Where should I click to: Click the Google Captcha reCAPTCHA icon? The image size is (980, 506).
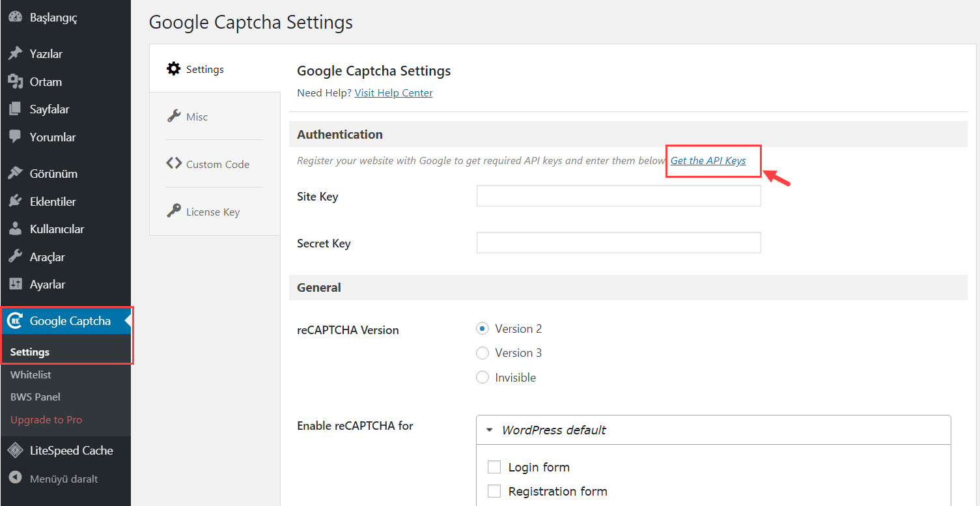point(15,321)
